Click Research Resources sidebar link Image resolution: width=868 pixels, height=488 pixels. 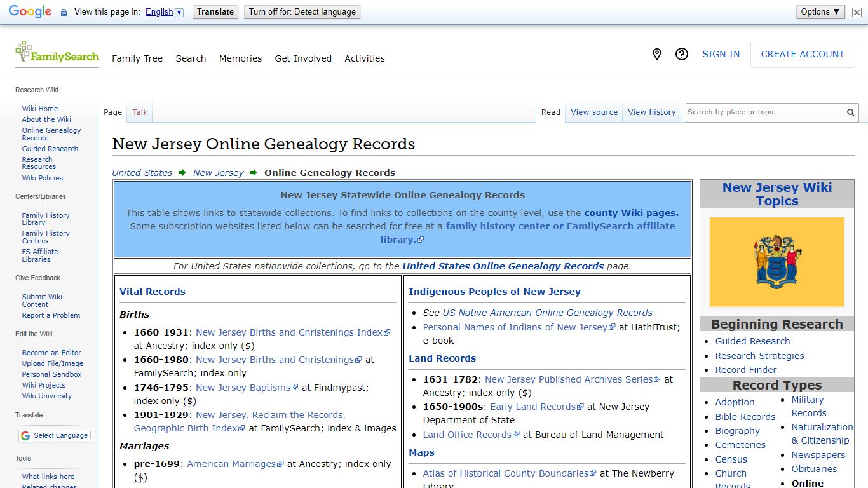point(39,163)
